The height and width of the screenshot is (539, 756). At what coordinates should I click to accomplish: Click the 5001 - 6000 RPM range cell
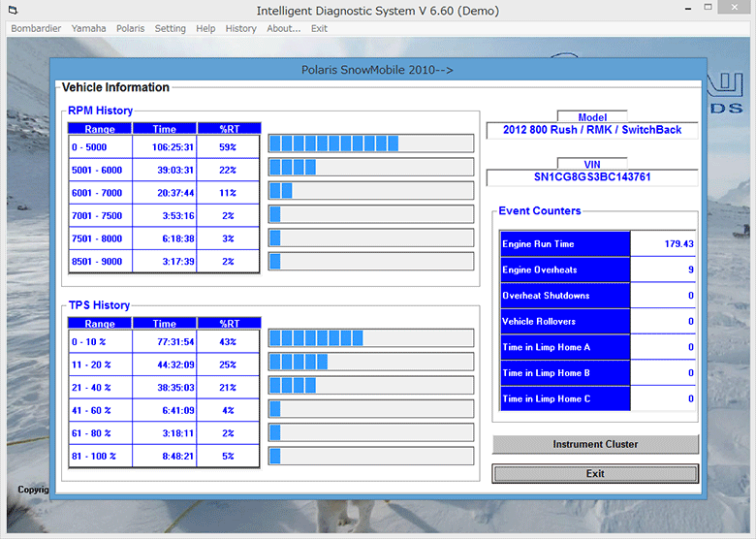point(100,170)
